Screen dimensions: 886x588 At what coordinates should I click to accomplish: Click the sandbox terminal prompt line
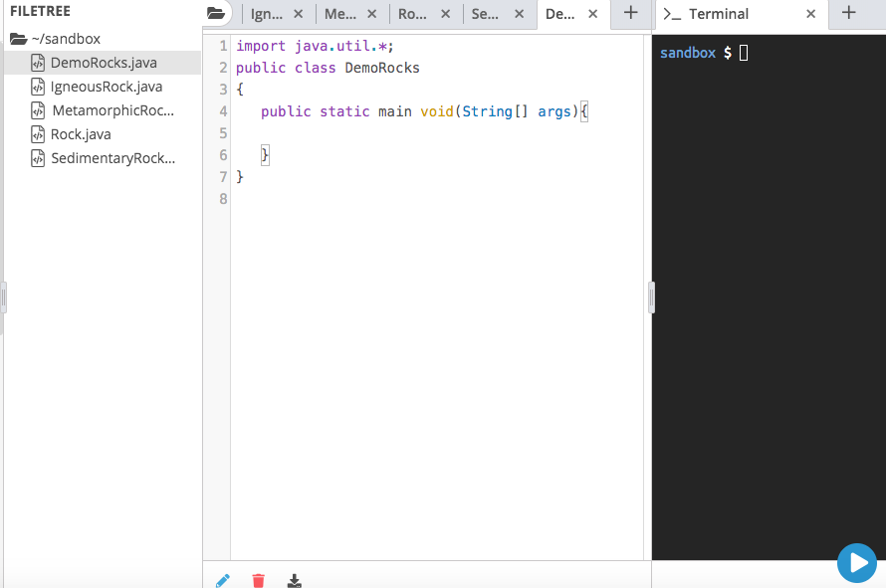[697, 53]
